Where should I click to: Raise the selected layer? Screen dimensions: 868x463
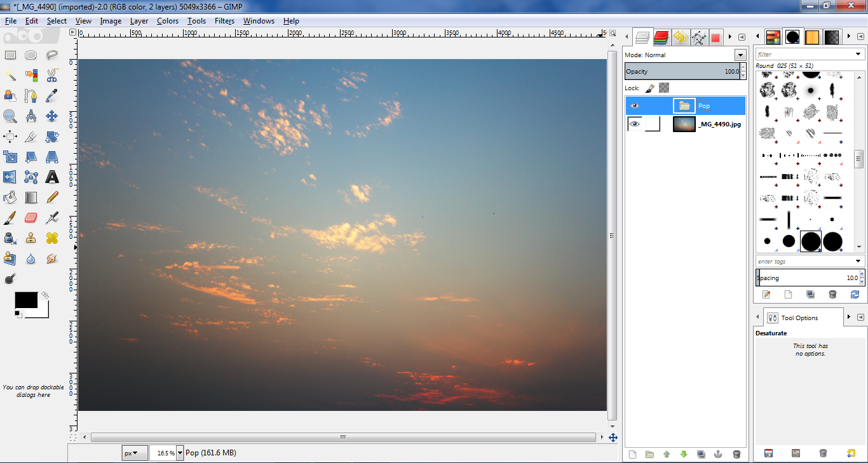[x=667, y=454]
